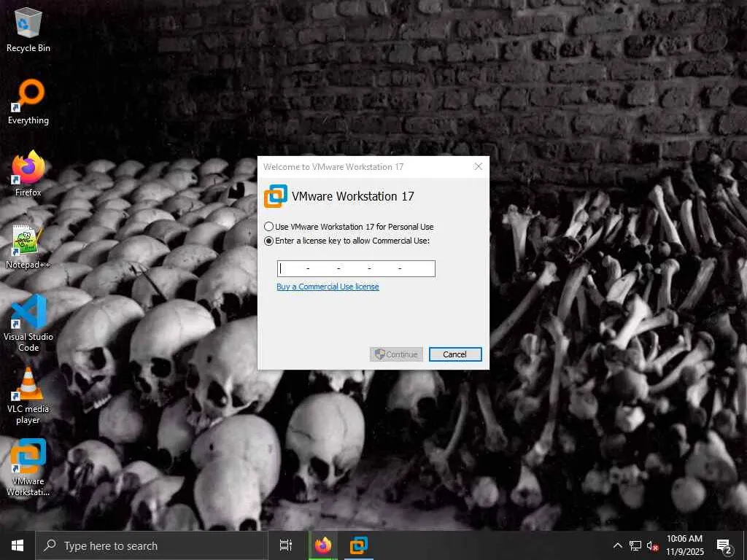Open the Recycle Bin desktop icon

point(28,29)
